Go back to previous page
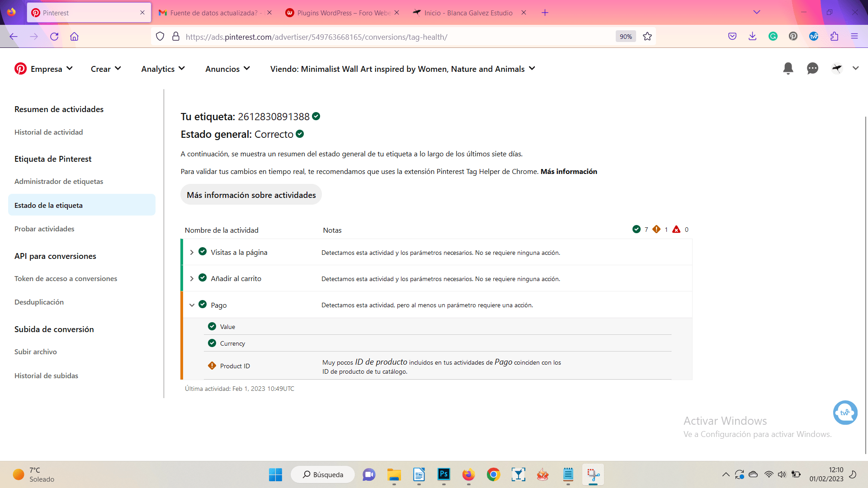This screenshot has height=488, width=868. [x=14, y=37]
